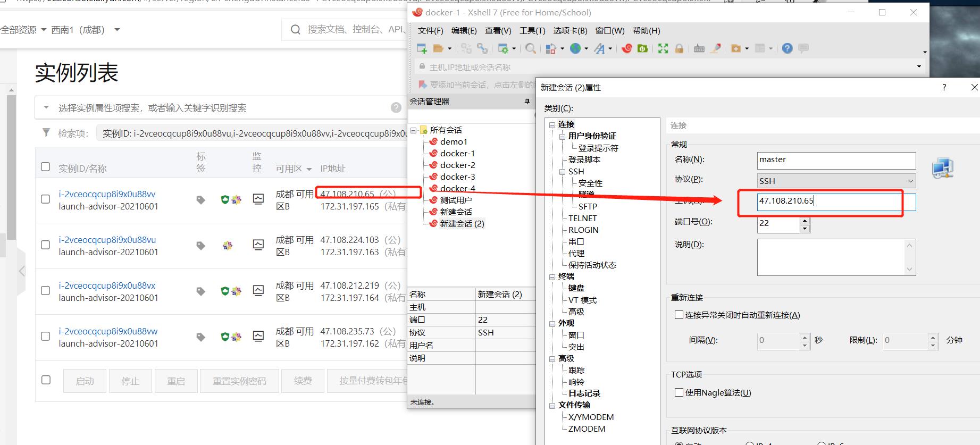Collapse the 连接 tree node in category list
The width and height of the screenshot is (980, 445).
tap(552, 124)
